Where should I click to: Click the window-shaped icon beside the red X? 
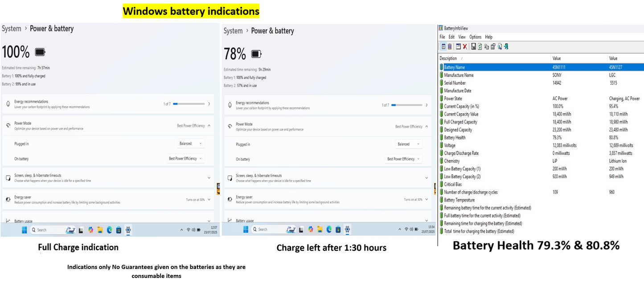[x=458, y=46]
